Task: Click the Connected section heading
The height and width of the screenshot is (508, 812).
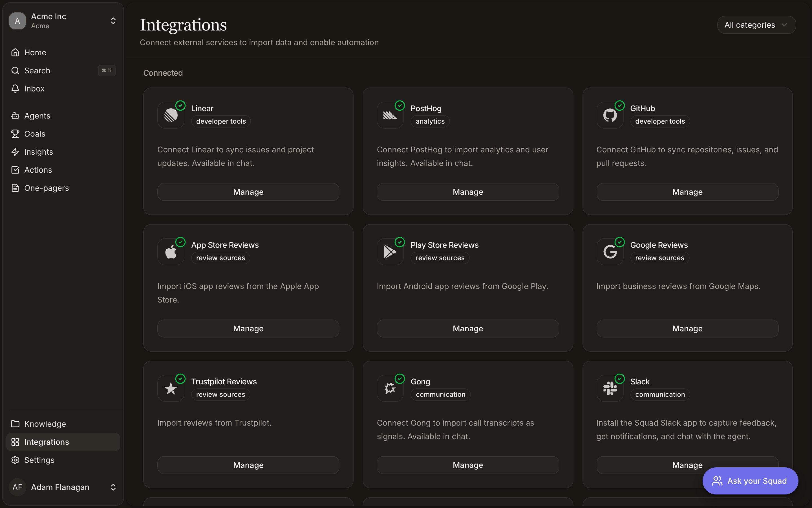Action: [163, 73]
